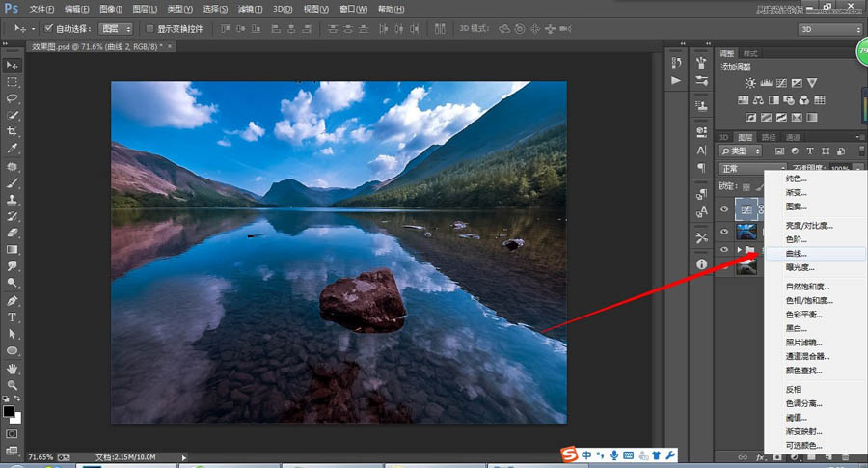Toggle Quick Mask mode
868x468 pixels.
tap(12, 433)
